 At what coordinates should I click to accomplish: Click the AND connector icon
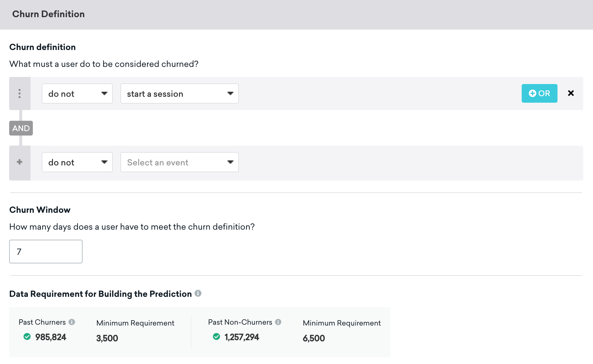20,128
